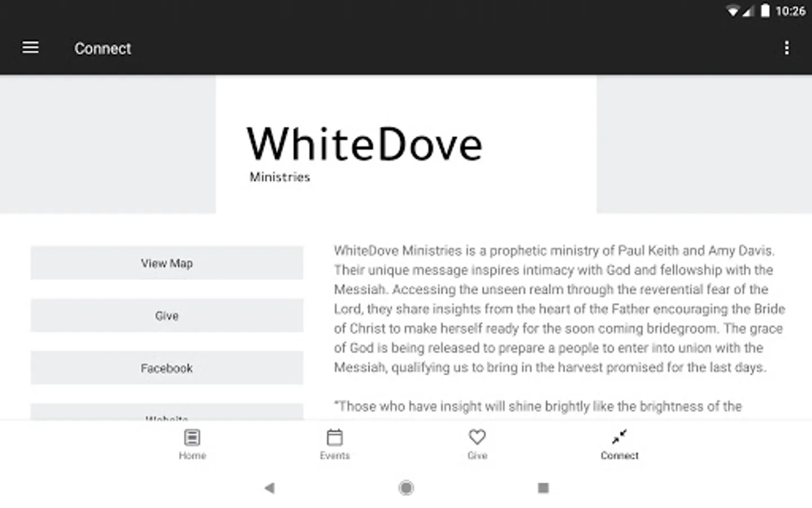
Task: Click the WhiteDove Ministries logo banner
Action: tap(406, 144)
